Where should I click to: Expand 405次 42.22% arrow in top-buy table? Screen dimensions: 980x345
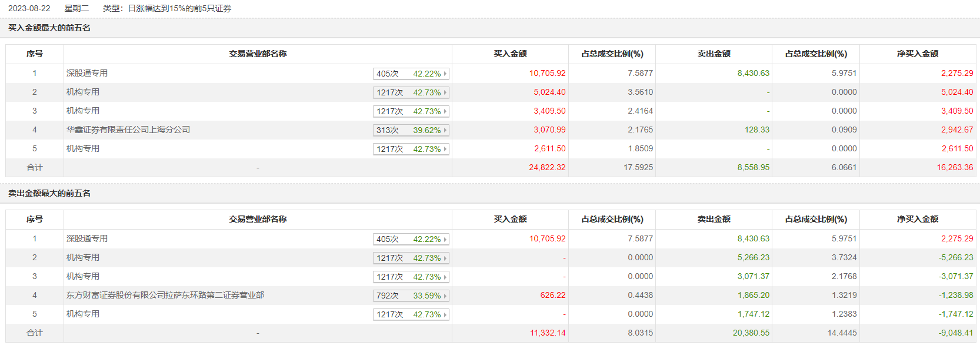[x=445, y=74]
